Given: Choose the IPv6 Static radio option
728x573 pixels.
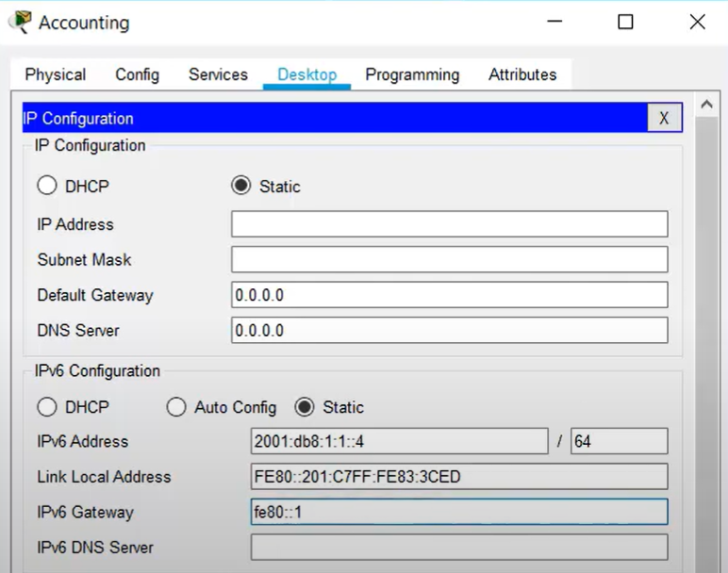Looking at the screenshot, I should pos(305,407).
